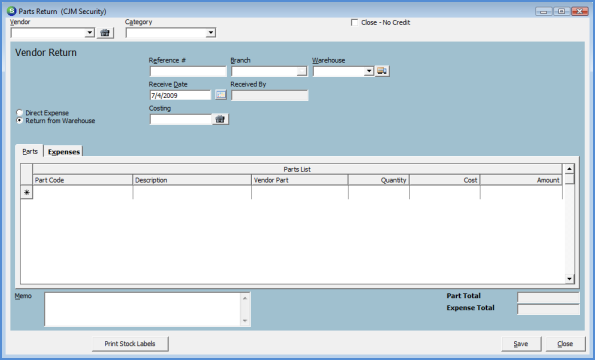595x360 pixels.
Task: Click the Costing input field
Action: click(181, 119)
